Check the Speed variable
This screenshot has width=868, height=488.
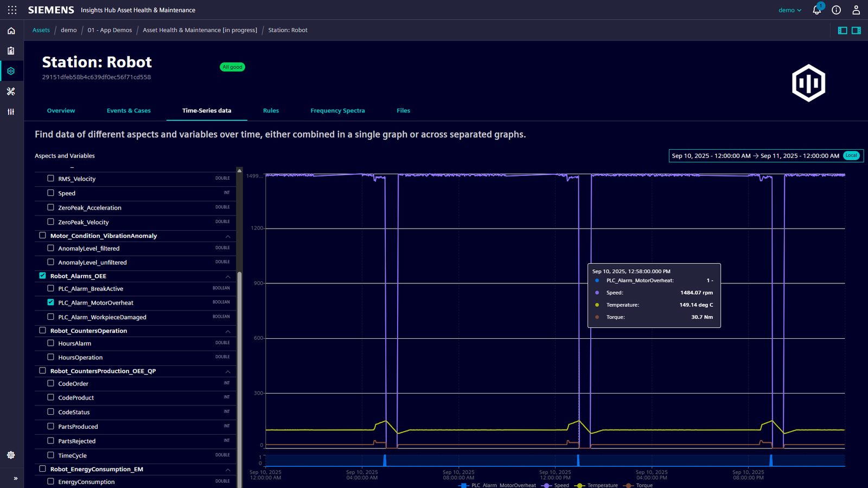50,193
